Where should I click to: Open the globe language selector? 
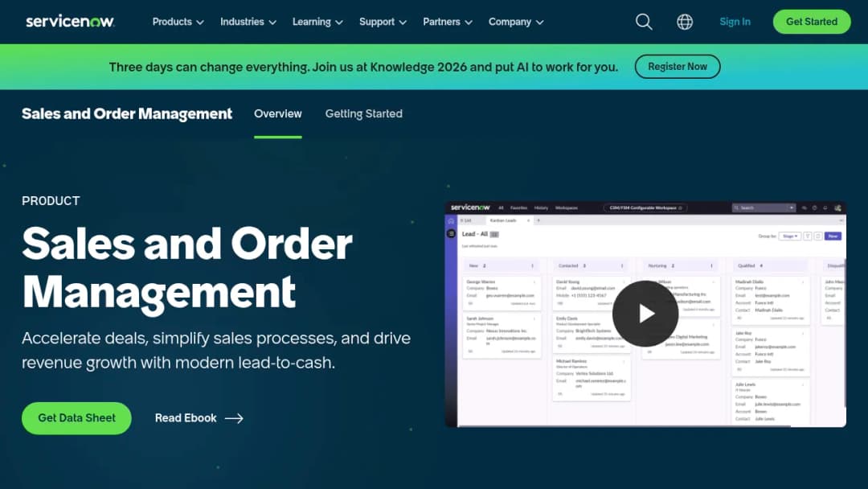(685, 22)
